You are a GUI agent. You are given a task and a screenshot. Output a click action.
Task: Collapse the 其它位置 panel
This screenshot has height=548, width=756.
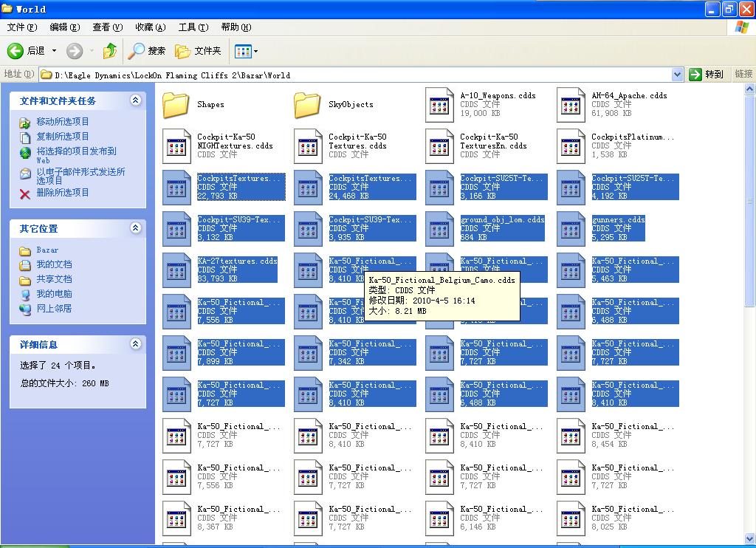click(136, 227)
